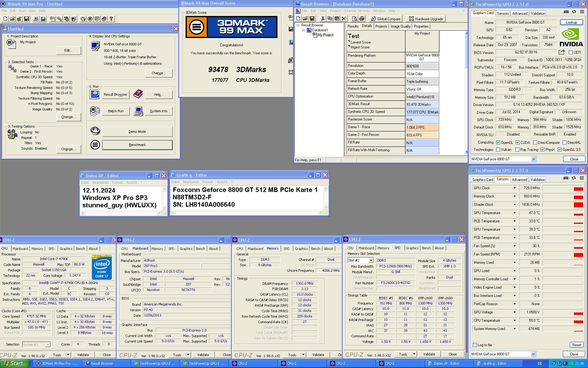This screenshot has width=588, height=368.
Task: Click Reset button in GPU-Z Sensors
Action: [576, 345]
